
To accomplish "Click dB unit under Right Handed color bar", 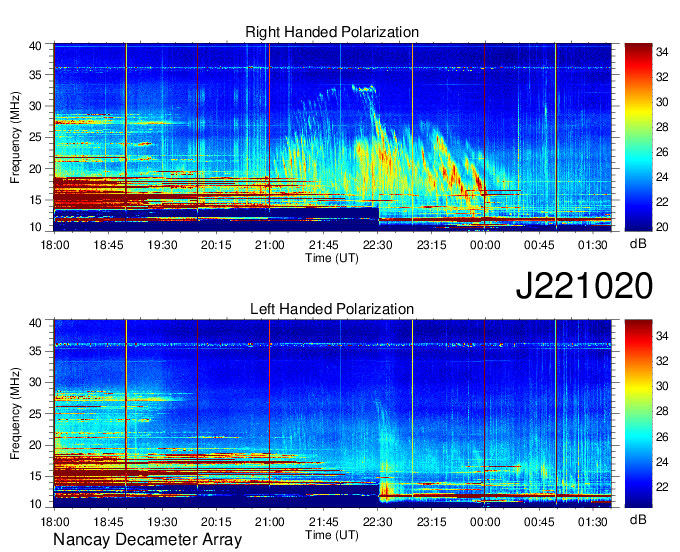I will 638,244.
